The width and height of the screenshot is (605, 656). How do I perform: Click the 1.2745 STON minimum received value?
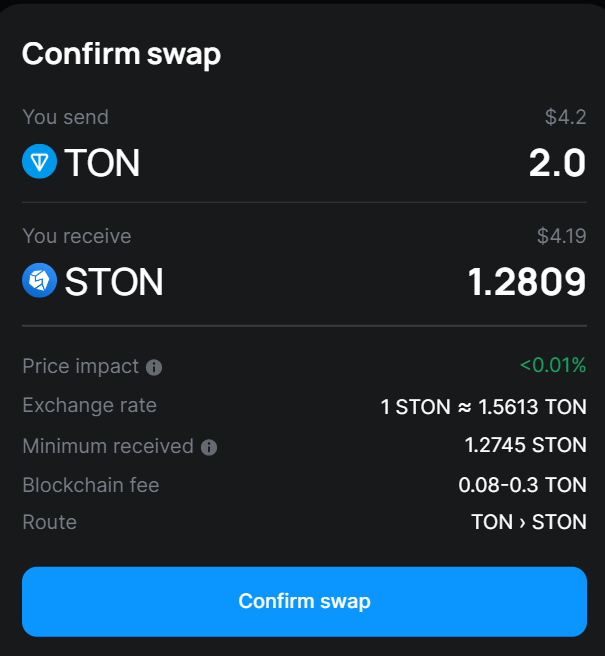[x=526, y=445]
